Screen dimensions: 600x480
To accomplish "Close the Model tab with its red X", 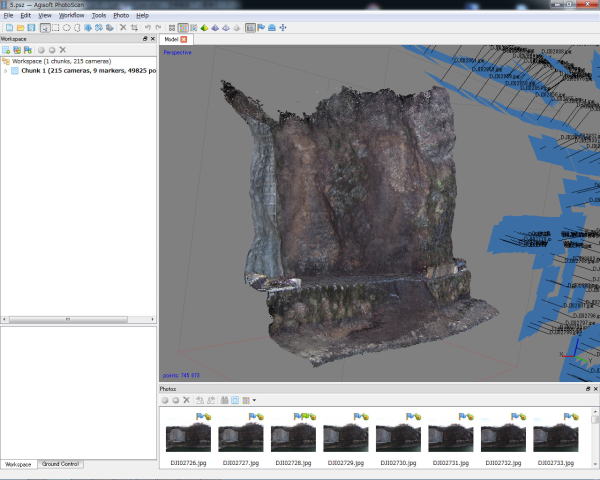I will click(184, 39).
